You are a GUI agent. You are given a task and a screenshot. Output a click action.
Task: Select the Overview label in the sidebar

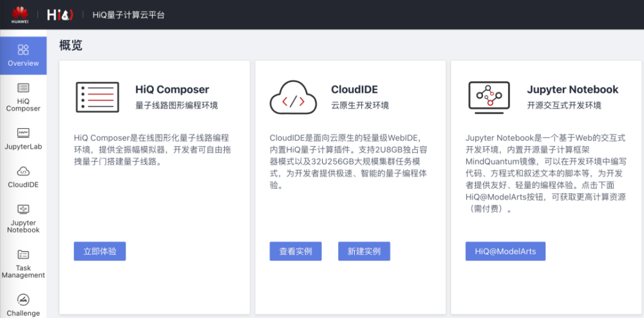[23, 63]
